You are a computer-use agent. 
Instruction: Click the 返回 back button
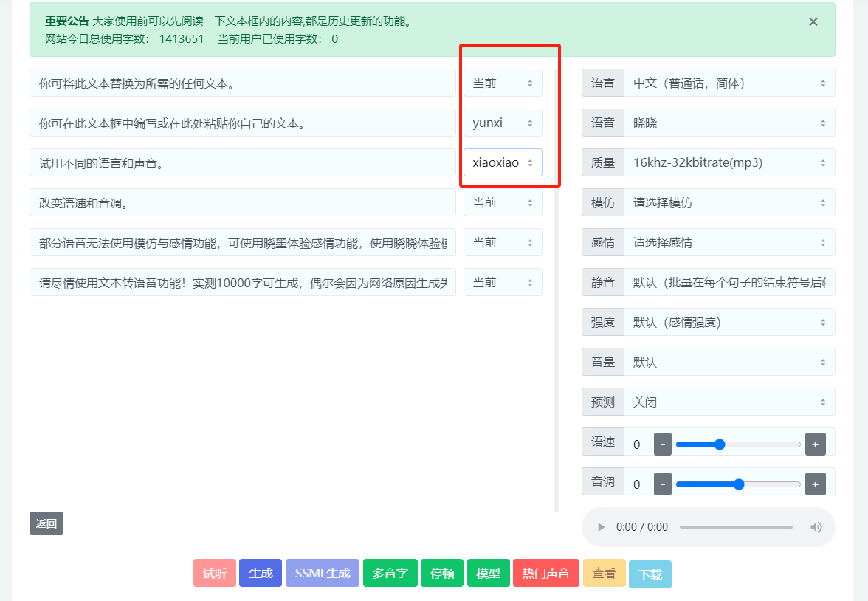[x=46, y=523]
